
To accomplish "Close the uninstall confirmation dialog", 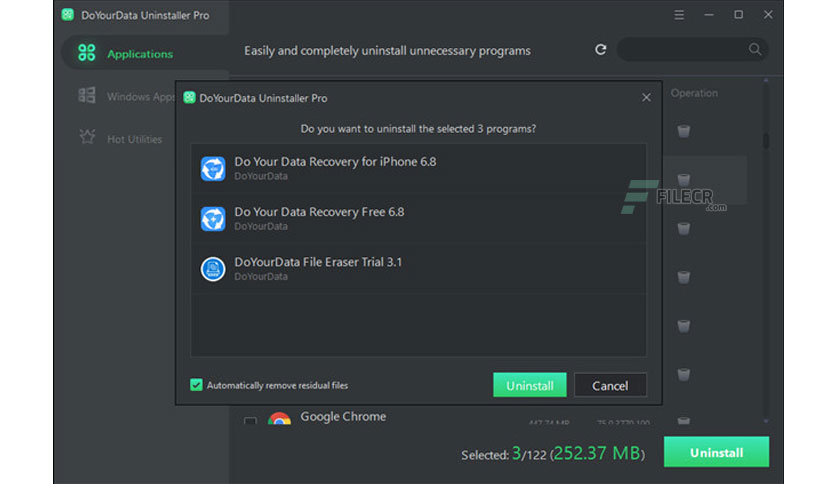I will pyautogui.click(x=646, y=98).
